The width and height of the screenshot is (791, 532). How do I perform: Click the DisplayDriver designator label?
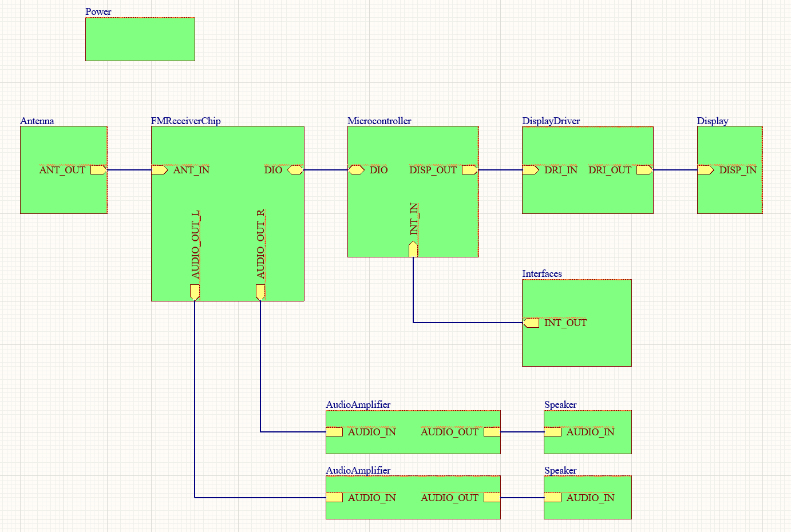point(551,121)
